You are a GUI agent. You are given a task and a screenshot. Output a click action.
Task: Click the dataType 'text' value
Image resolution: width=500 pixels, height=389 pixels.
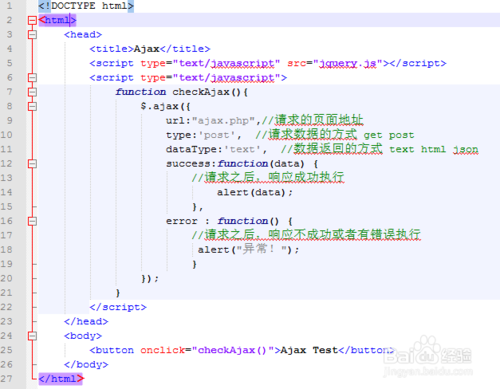242,149
